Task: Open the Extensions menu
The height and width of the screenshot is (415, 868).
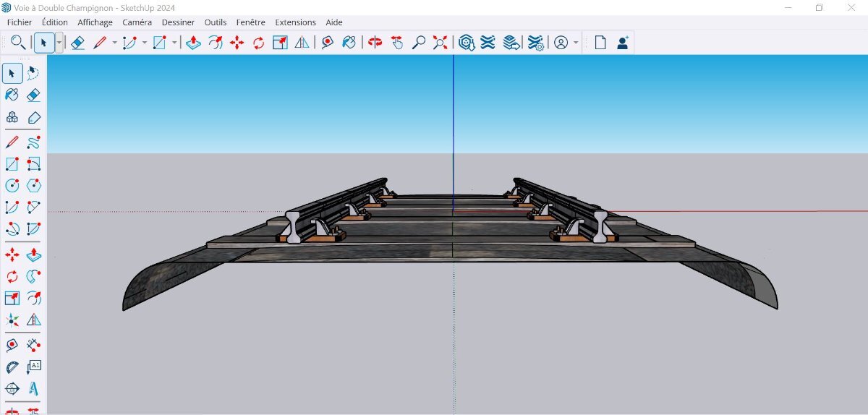Action: coord(295,22)
